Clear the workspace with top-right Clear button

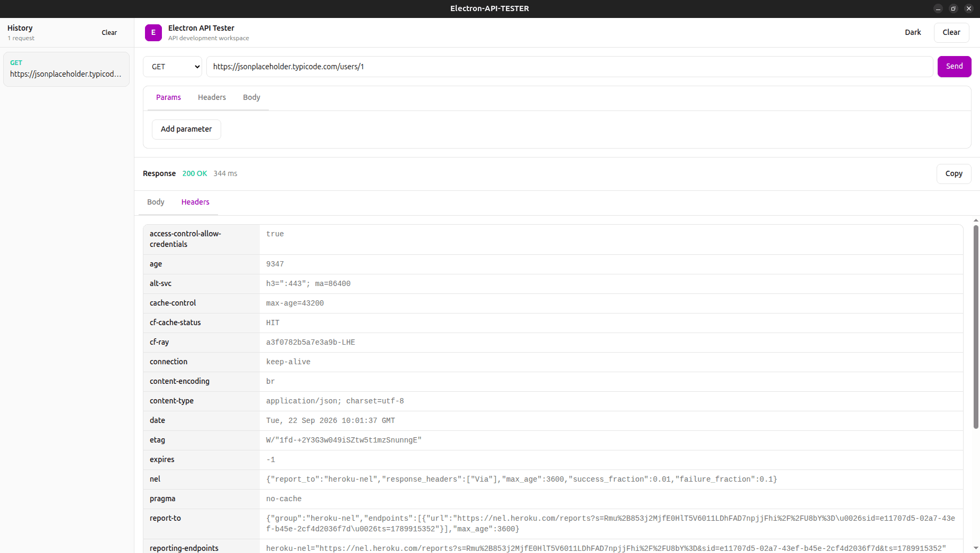point(951,32)
